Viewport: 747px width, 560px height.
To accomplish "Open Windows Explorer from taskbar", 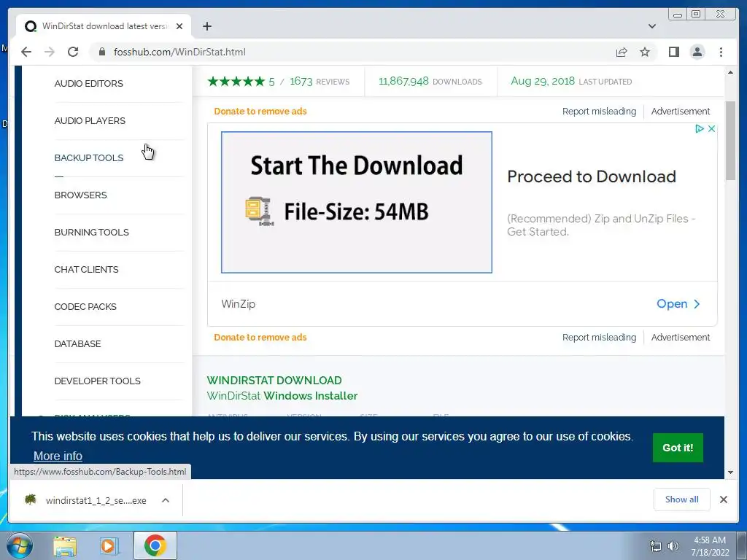I will [x=65, y=545].
